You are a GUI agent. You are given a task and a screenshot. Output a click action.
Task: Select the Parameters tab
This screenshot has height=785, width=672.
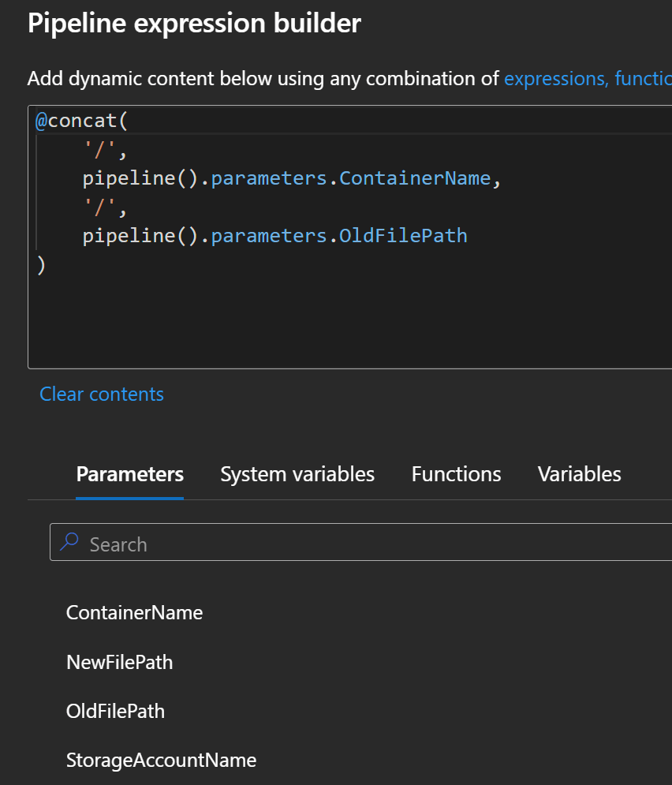click(129, 473)
